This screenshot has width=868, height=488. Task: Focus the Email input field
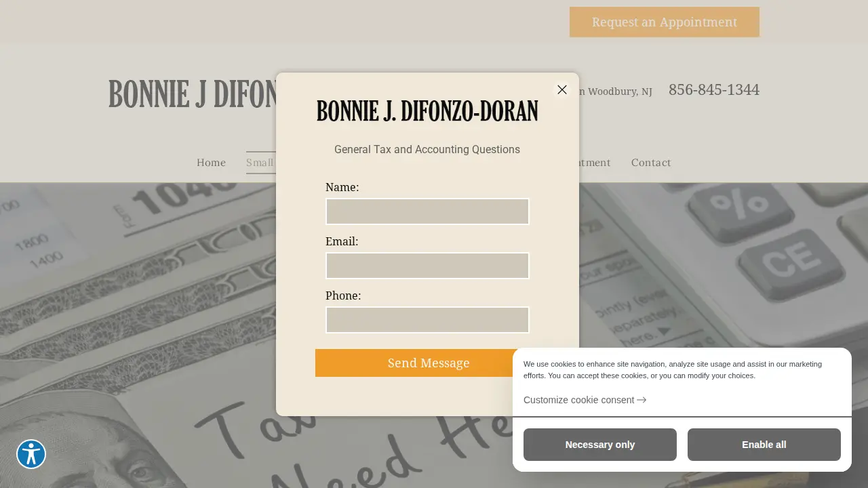427,266
